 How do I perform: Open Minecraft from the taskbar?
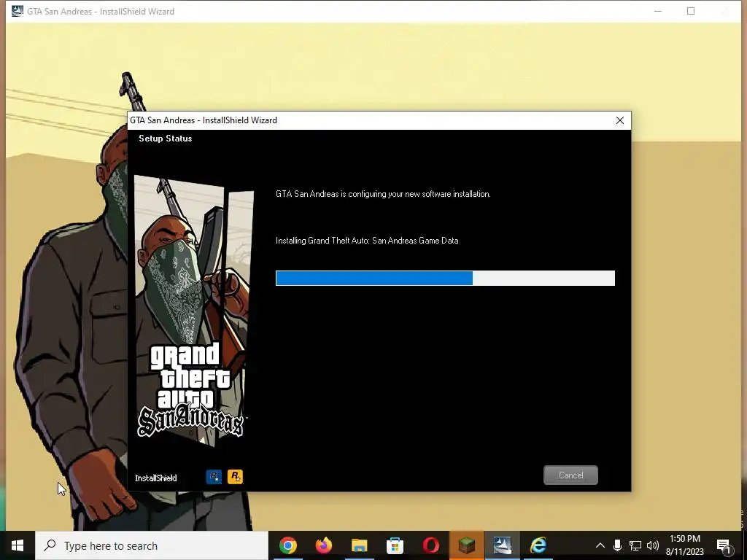click(466, 545)
